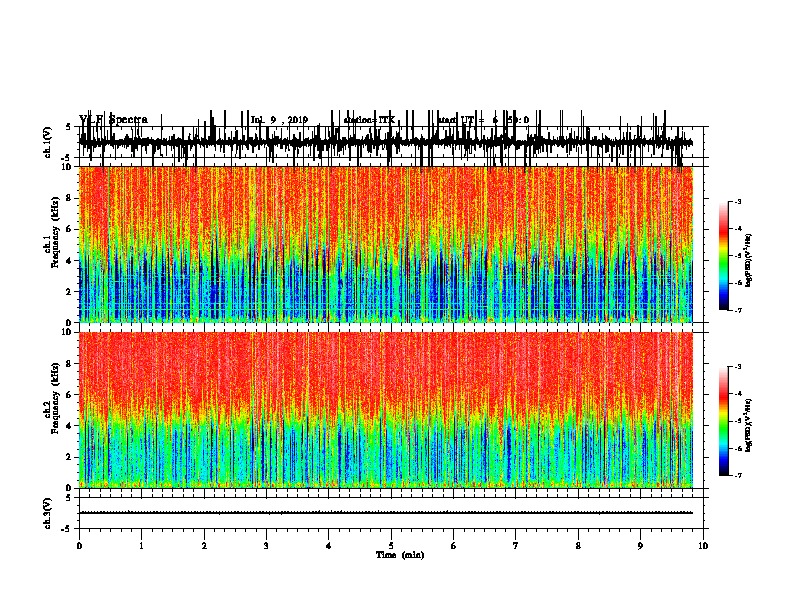Viewport: 792px width, 612px height.
Task: Click the ch.1 color bar log(PSD) label
Action: [748, 261]
